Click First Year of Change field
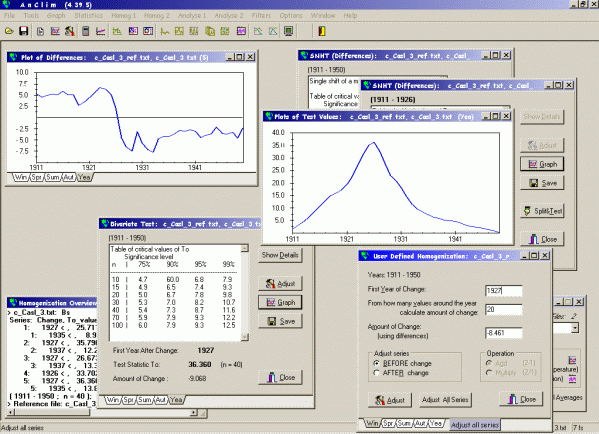 click(x=503, y=291)
